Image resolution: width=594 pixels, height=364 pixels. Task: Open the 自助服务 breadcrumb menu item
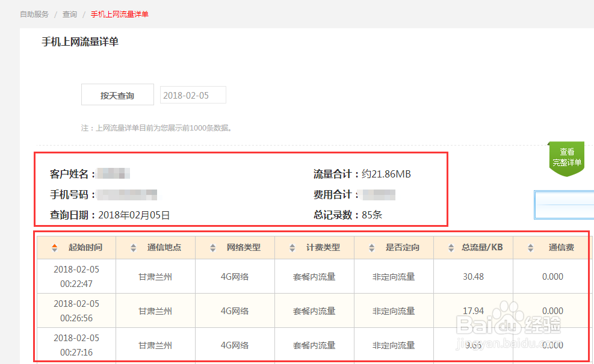[x=34, y=14]
